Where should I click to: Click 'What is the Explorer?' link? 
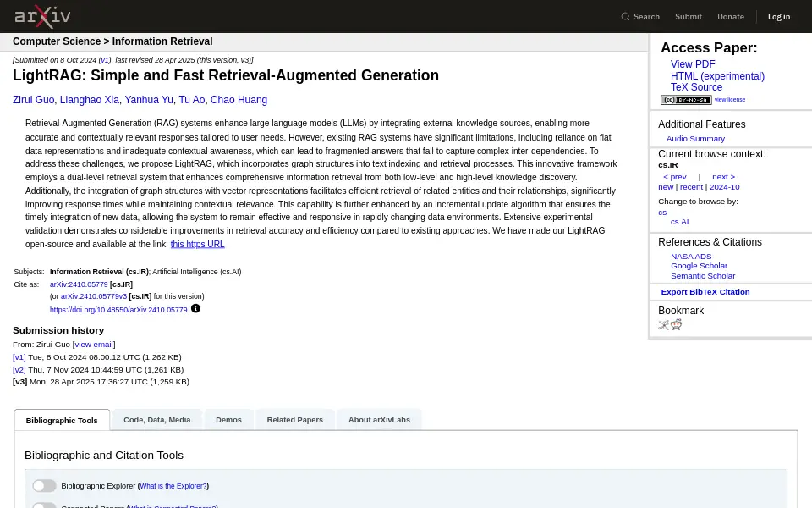click(x=173, y=486)
